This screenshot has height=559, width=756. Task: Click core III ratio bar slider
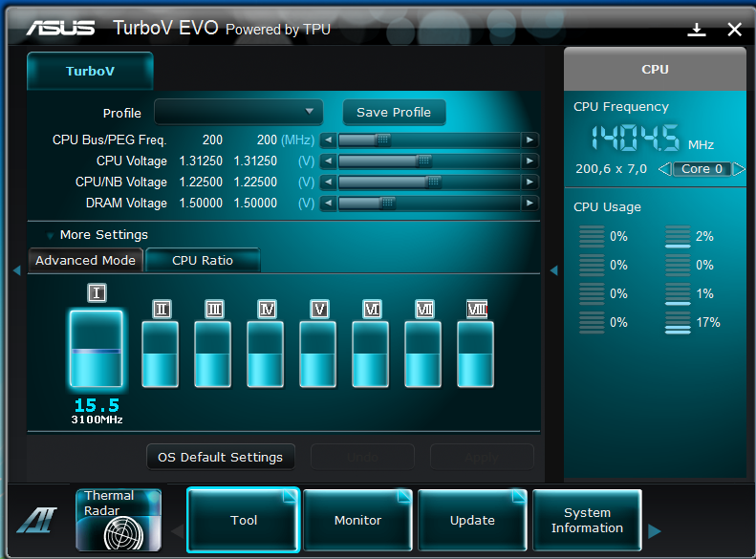click(212, 355)
